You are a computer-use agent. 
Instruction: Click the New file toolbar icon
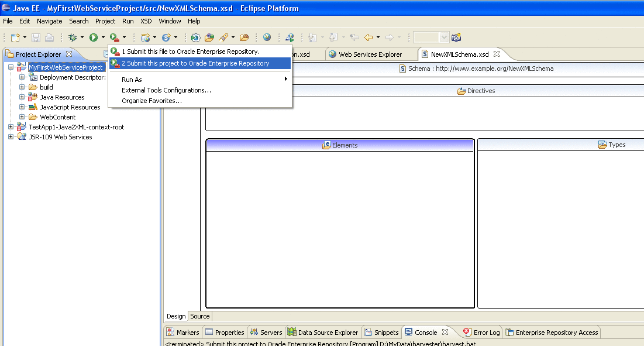(15, 38)
